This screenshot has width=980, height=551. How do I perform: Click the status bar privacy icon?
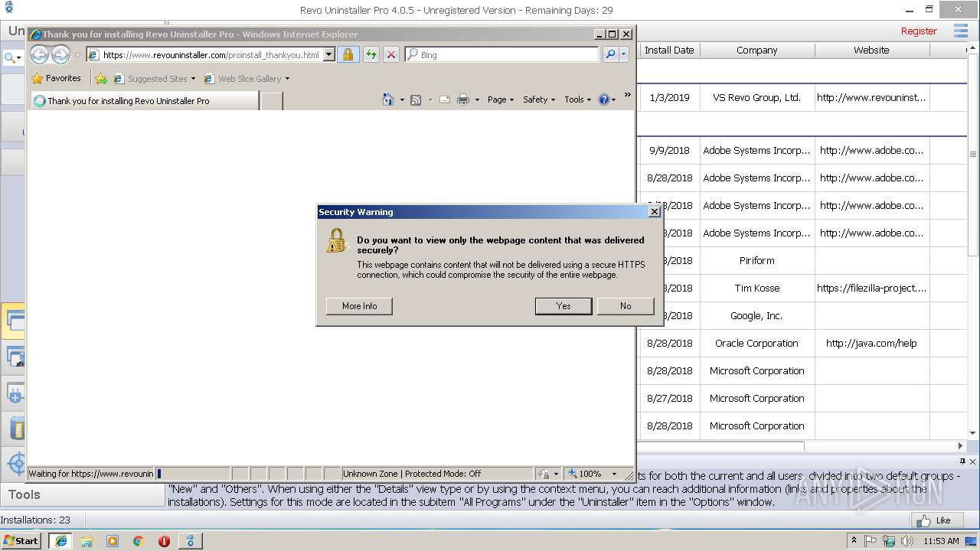pyautogui.click(x=544, y=474)
